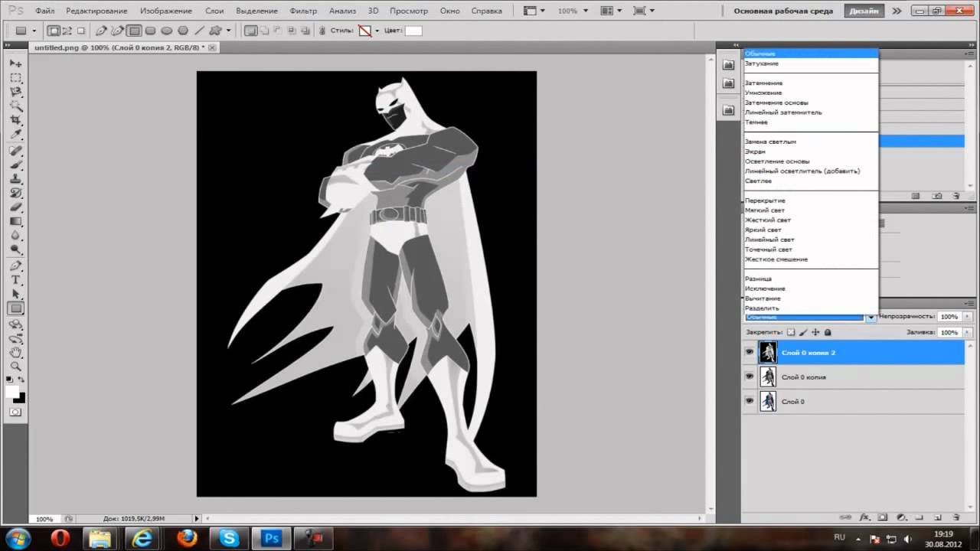Toggle Quick Mask mode
The image size is (980, 551).
[x=15, y=412]
